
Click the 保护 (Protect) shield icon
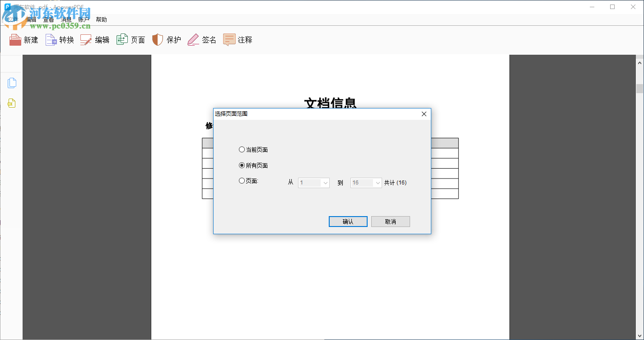pos(166,40)
